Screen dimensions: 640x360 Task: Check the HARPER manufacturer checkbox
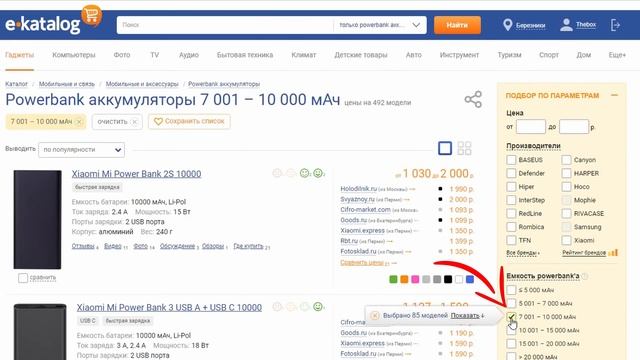[x=566, y=173]
